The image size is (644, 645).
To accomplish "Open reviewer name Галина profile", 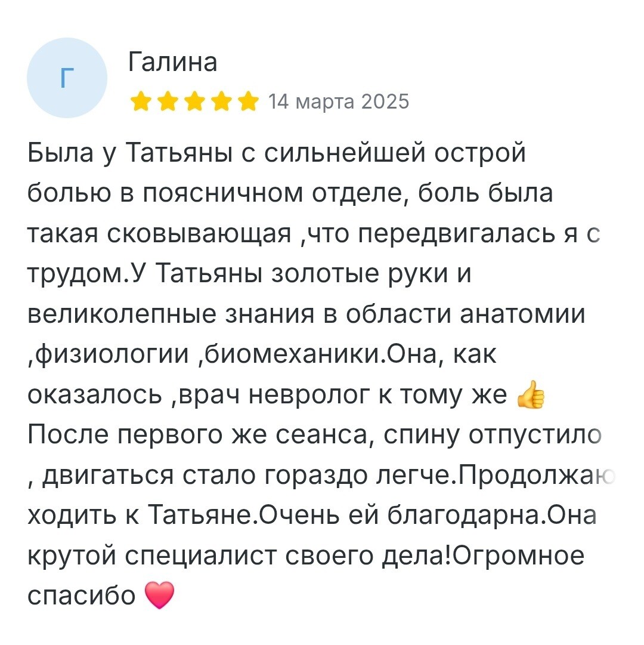I will click(x=172, y=62).
